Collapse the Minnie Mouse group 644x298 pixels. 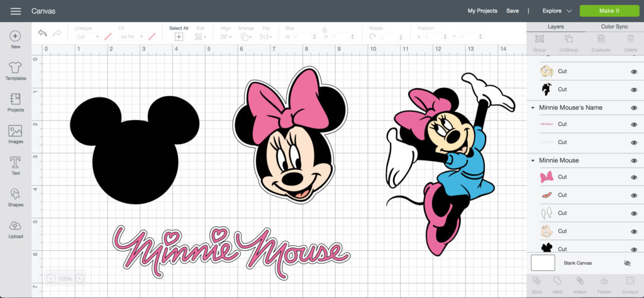(533, 160)
